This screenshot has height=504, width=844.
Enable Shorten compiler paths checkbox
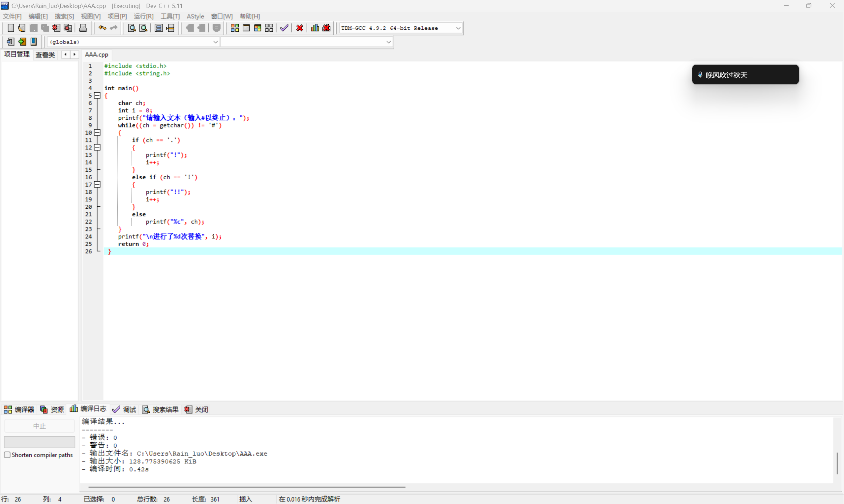(7, 455)
